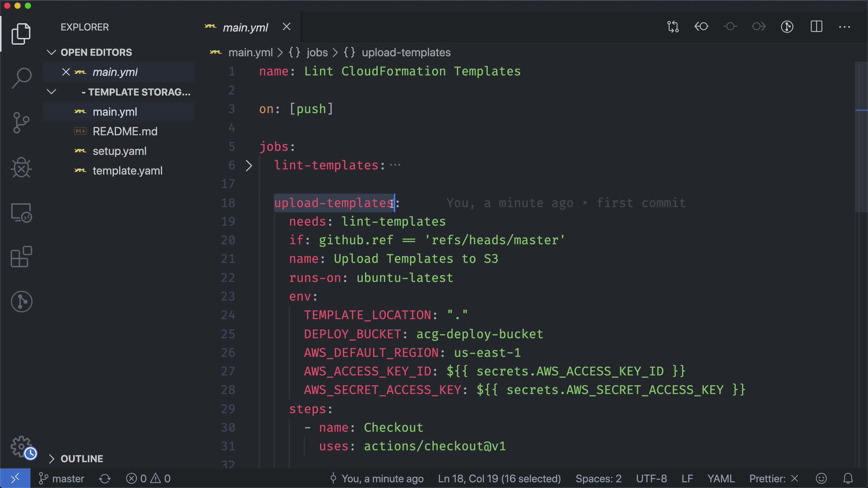Screen dimensions: 868x488
Task: Split the editor to the right
Action: (816, 27)
